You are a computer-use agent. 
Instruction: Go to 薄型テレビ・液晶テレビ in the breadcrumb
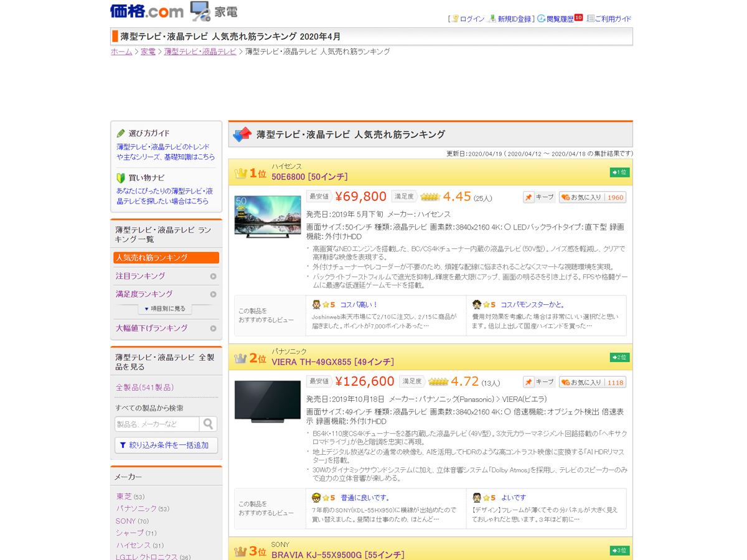200,52
